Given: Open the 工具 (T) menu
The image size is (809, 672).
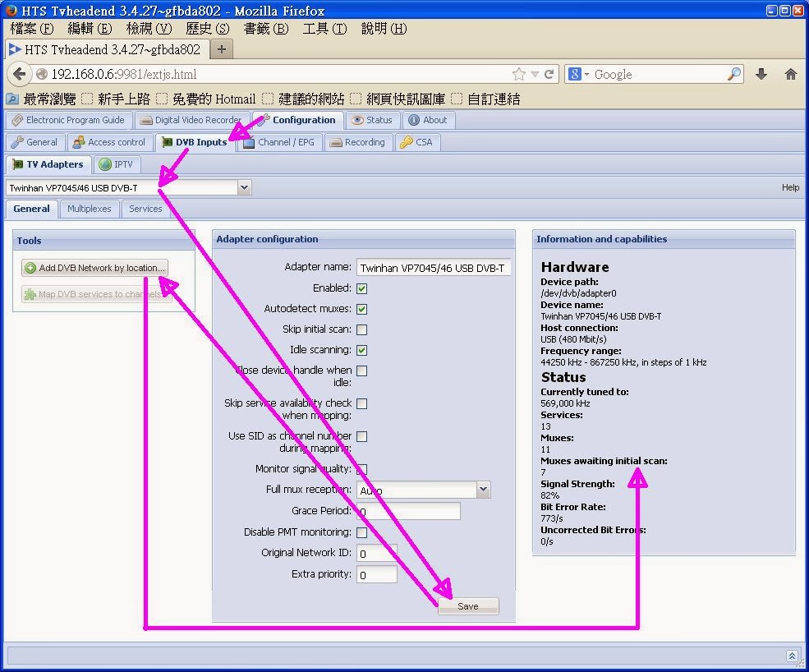Looking at the screenshot, I should (x=324, y=29).
